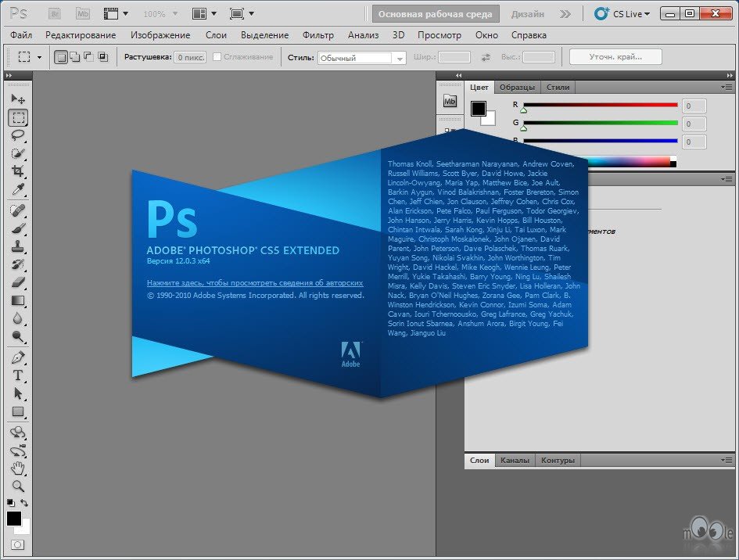Viewport: 739px width, 560px height.
Task: Click the Уточн. край button
Action: 615,57
